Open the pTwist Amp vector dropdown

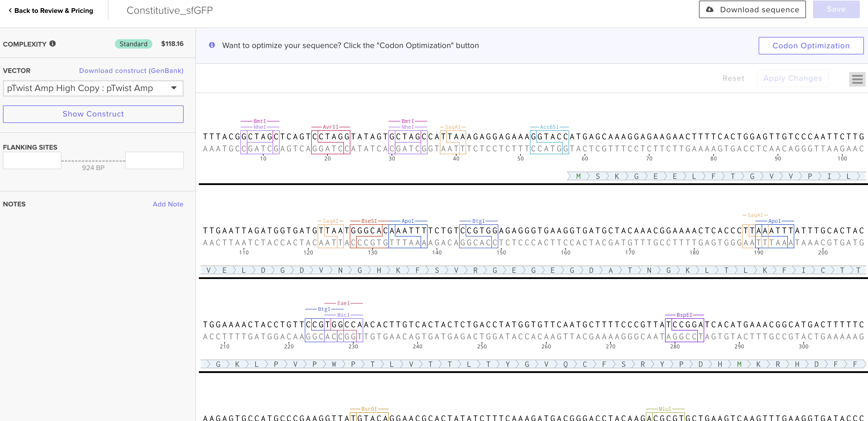click(x=93, y=88)
